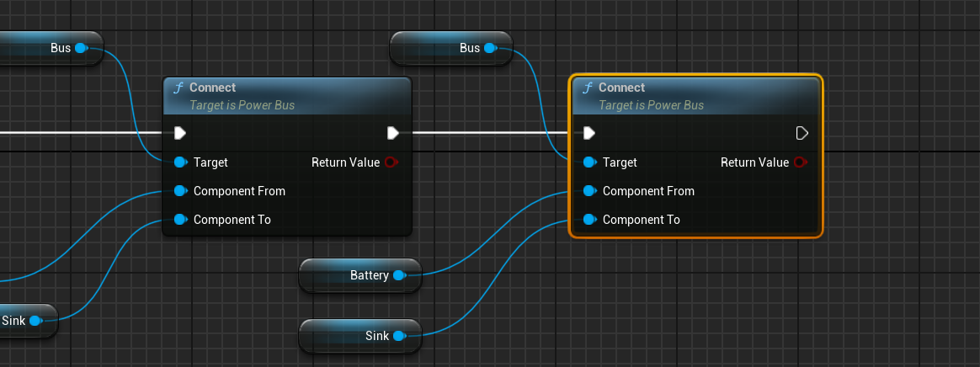Click output pin of the partially cut-off Sink node

click(x=35, y=321)
